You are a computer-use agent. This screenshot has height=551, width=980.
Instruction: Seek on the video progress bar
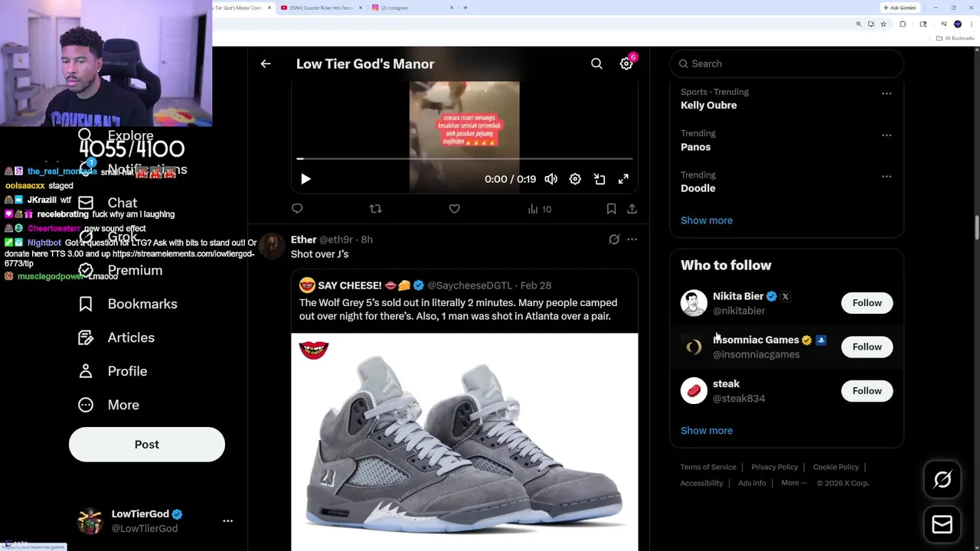[465, 159]
